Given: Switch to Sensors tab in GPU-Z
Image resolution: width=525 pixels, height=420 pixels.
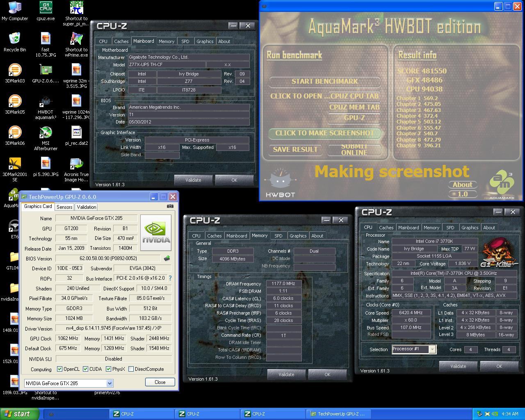Looking at the screenshot, I should [x=64, y=207].
